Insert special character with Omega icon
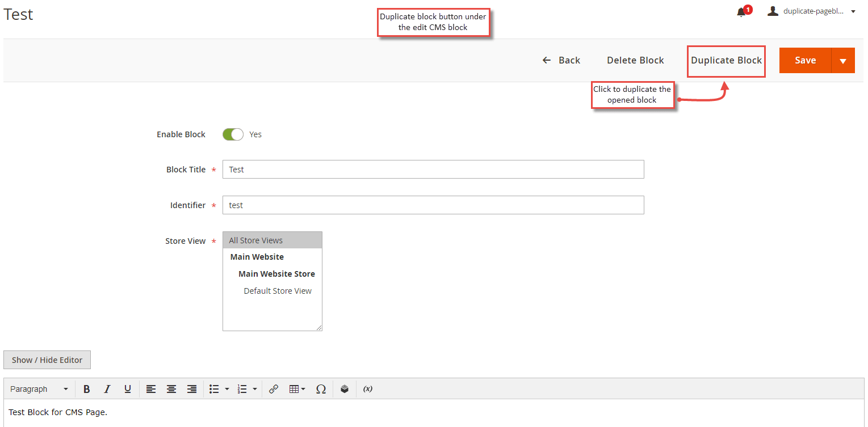Screen dimensions: 868x427 [321, 389]
